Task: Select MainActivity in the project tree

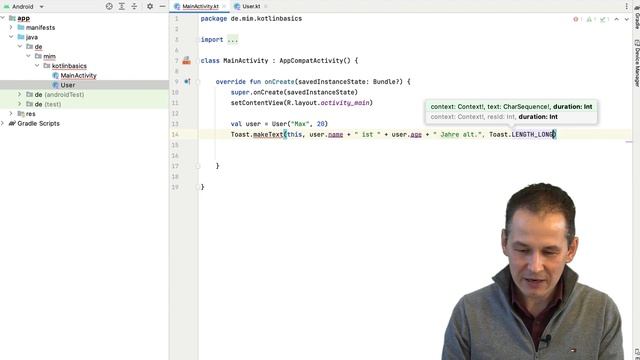Action: (78, 76)
